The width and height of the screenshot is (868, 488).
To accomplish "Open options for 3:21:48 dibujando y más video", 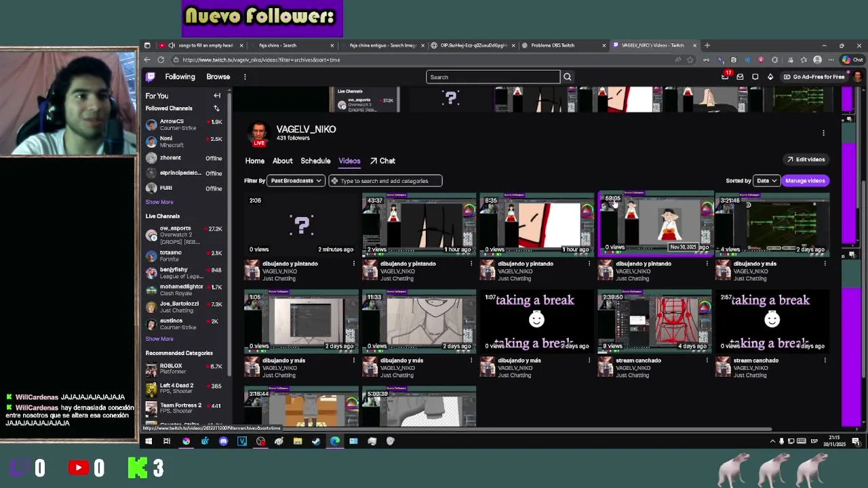I will point(825,264).
